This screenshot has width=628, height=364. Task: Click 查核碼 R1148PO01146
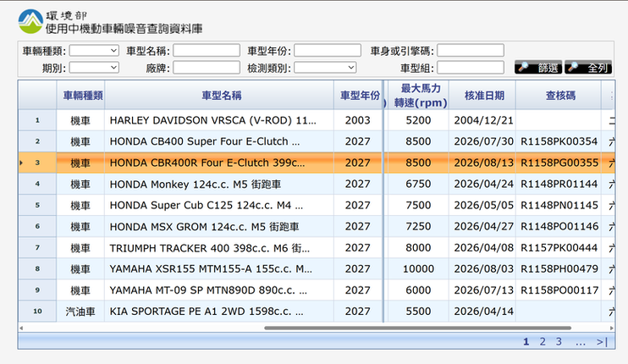[559, 226]
